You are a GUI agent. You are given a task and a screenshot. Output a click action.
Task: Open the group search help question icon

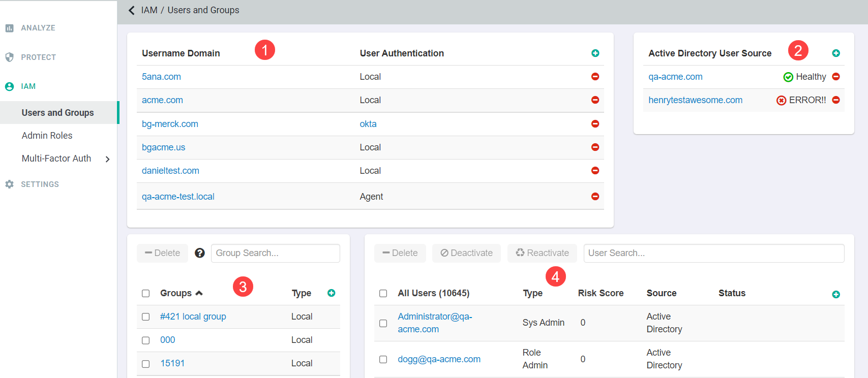[200, 253]
